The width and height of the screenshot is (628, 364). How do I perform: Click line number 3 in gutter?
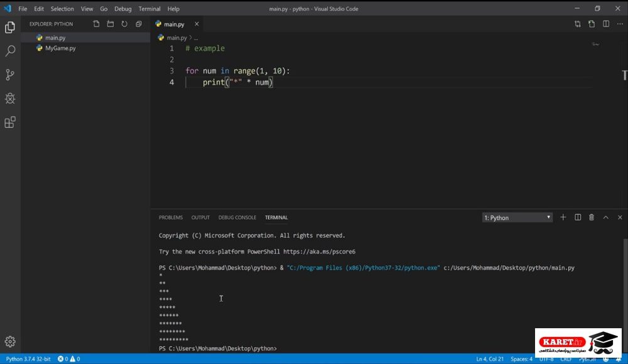pos(171,71)
